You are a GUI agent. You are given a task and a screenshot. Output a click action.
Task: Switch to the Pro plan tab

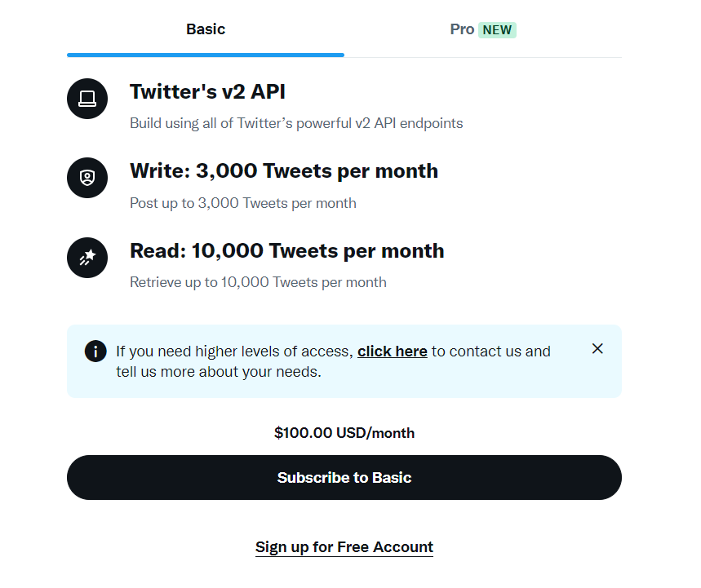[x=462, y=29]
